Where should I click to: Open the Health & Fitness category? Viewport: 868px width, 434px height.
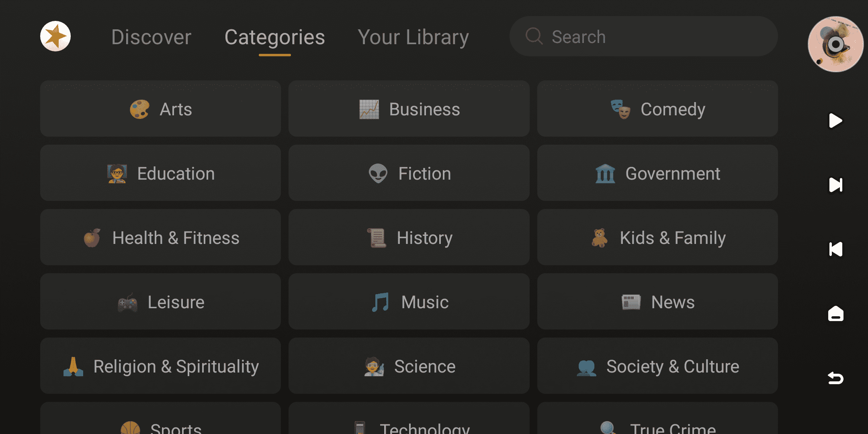tap(160, 237)
